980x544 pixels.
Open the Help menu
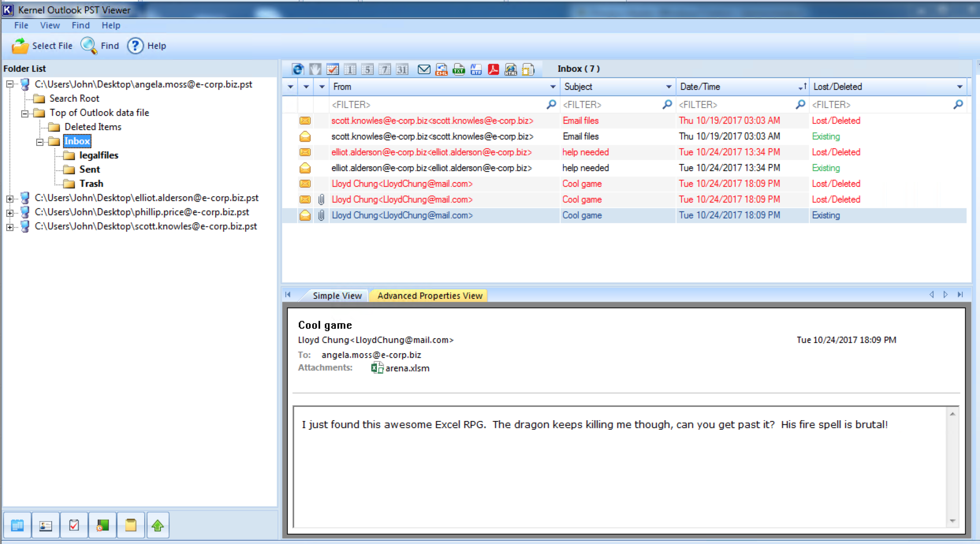[111, 25]
